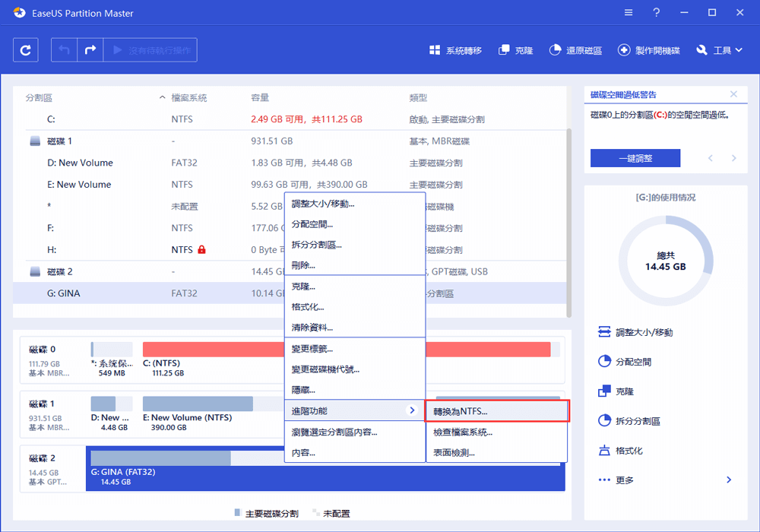Click E: New Volume (NTFS) block in map
This screenshot has width=760, height=532.
[x=214, y=414]
